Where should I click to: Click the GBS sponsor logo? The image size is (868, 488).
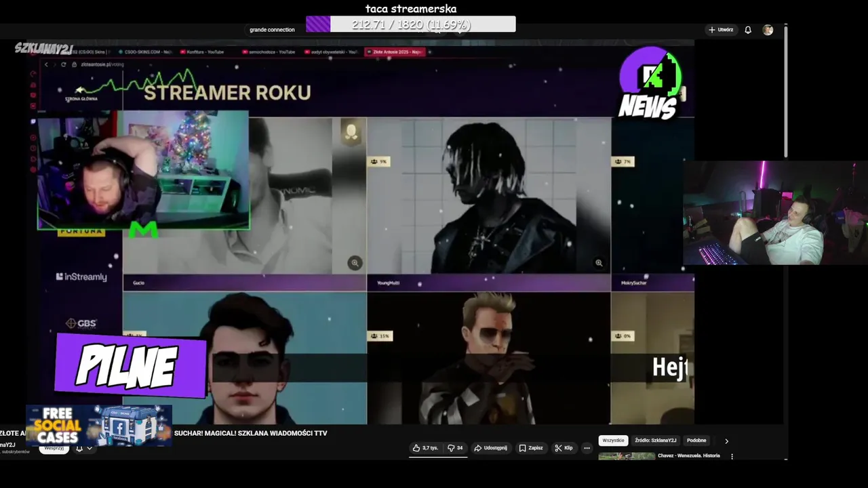tap(81, 323)
